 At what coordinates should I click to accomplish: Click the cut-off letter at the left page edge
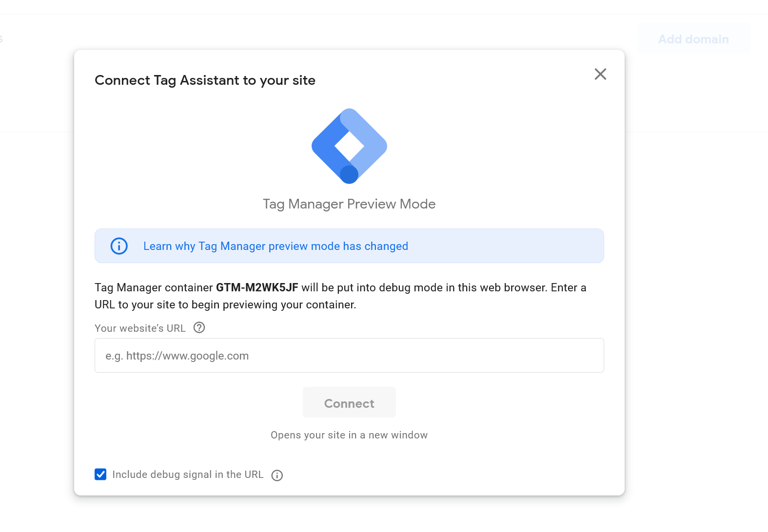click(1, 39)
